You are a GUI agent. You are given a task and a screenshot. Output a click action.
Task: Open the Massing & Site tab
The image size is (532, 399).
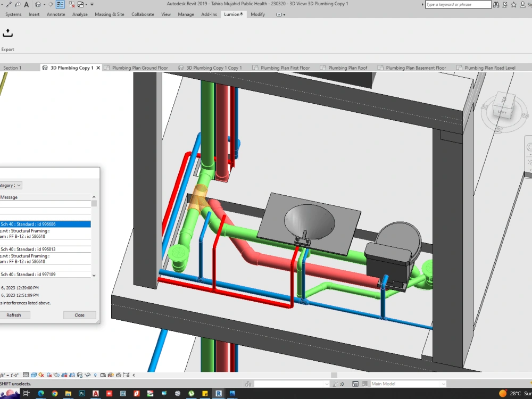[x=109, y=14]
